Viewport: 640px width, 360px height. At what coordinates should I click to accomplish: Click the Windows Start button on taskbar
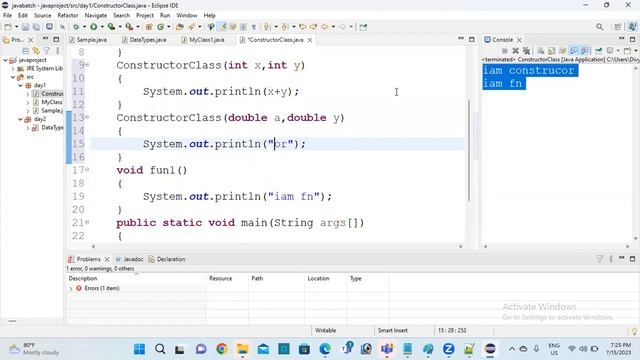[139, 349]
